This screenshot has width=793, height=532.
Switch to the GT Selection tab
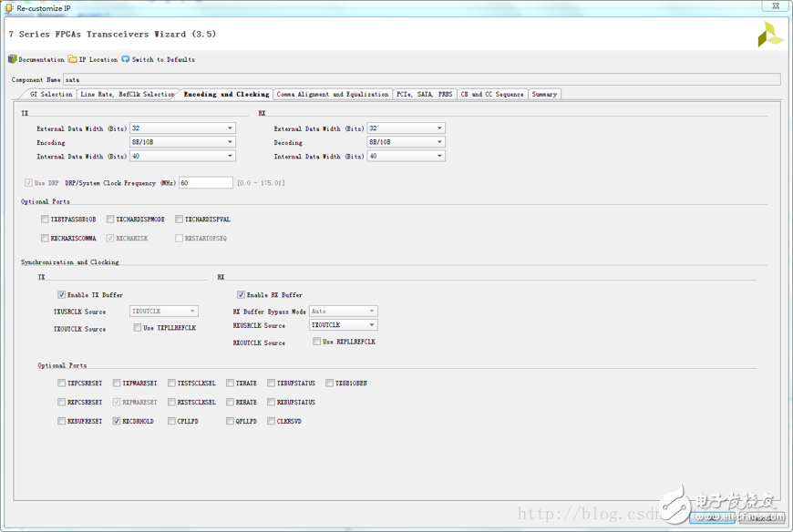50,94
